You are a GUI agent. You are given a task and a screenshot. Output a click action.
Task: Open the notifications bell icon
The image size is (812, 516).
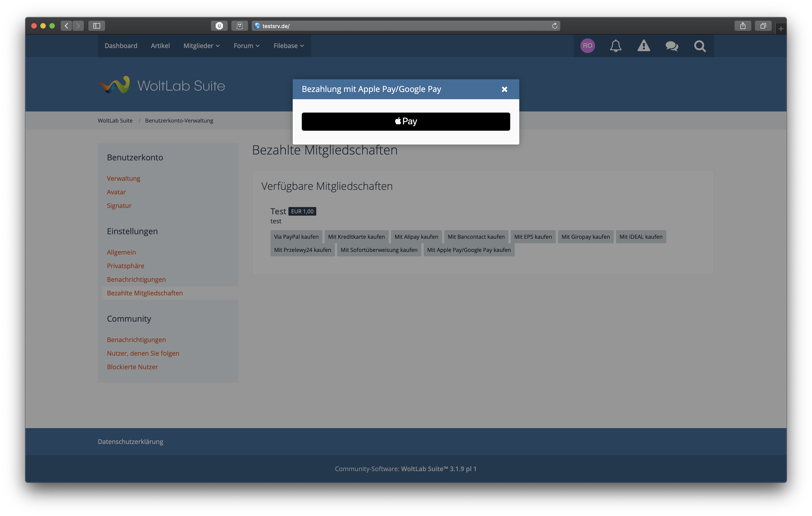(615, 46)
